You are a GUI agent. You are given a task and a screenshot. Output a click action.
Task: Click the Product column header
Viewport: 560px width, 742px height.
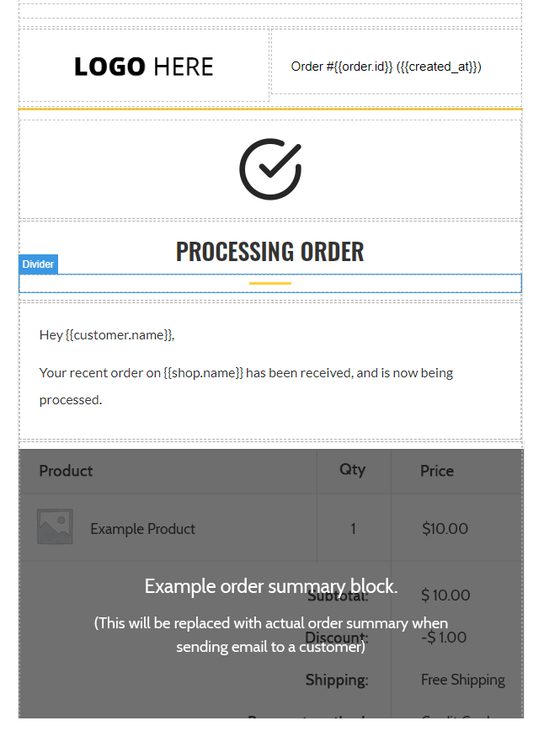66,471
